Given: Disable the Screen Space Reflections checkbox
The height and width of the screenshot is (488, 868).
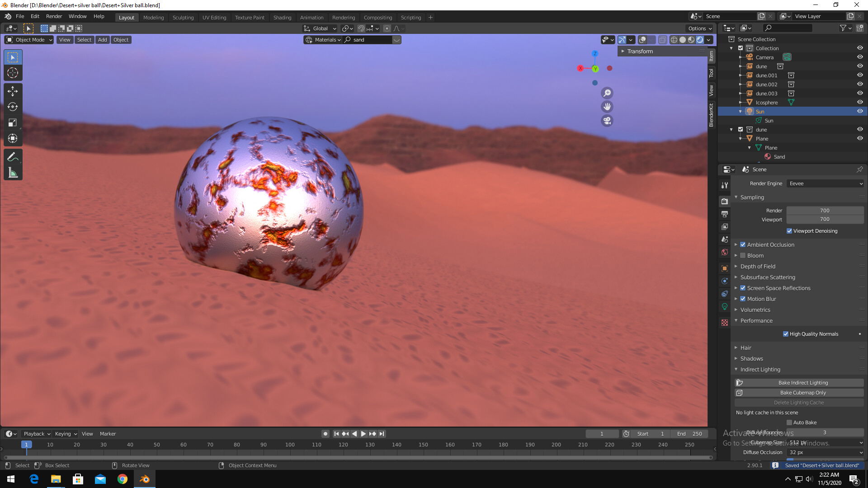Looking at the screenshot, I should 743,288.
